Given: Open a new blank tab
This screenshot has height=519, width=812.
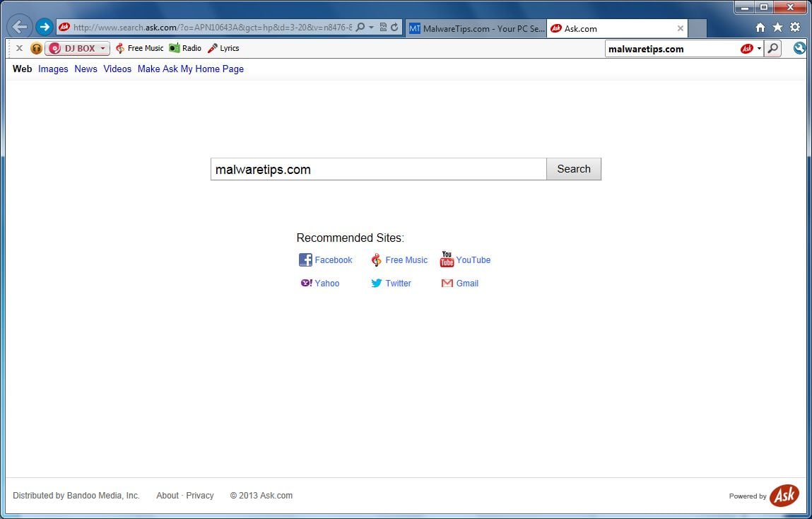Looking at the screenshot, I should pyautogui.click(x=698, y=29).
